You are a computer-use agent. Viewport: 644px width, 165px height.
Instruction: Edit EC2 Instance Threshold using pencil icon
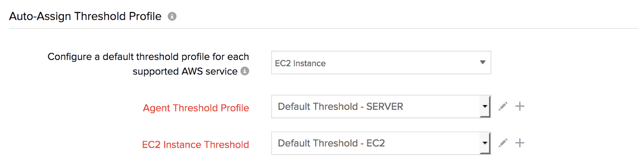tap(503, 143)
